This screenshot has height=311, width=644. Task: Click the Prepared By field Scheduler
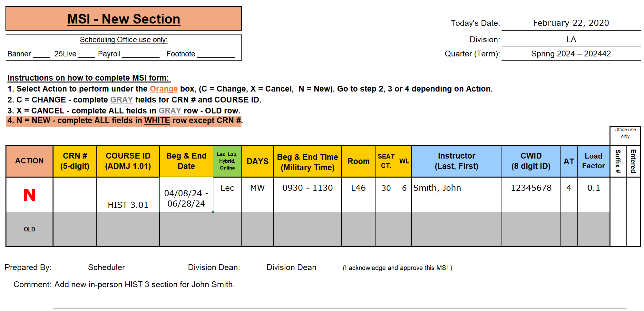point(106,267)
